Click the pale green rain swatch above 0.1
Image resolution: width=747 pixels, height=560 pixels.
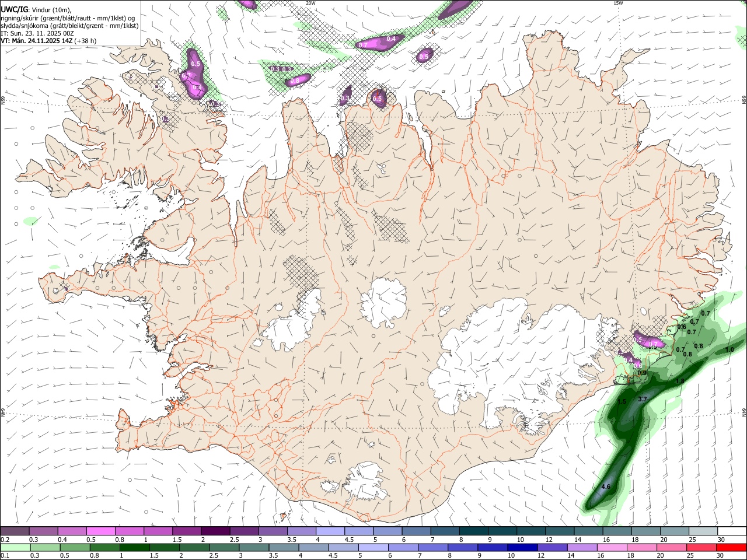(x=15, y=547)
